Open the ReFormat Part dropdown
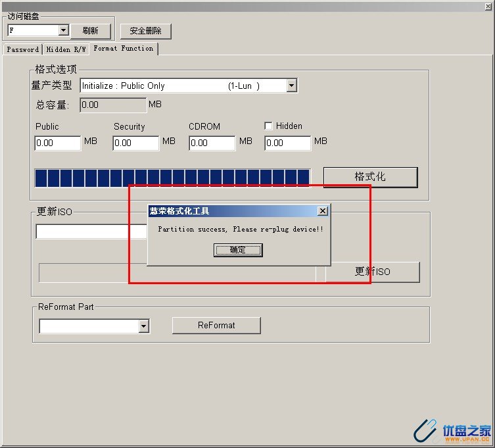Image resolution: width=495 pixels, height=448 pixels. pos(143,326)
